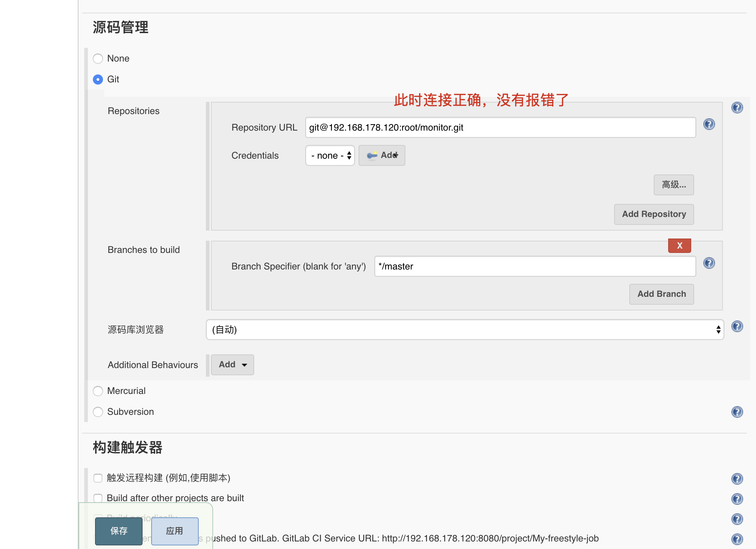Delete branch with red X button
Screen dimensions: 756x549
pos(680,246)
